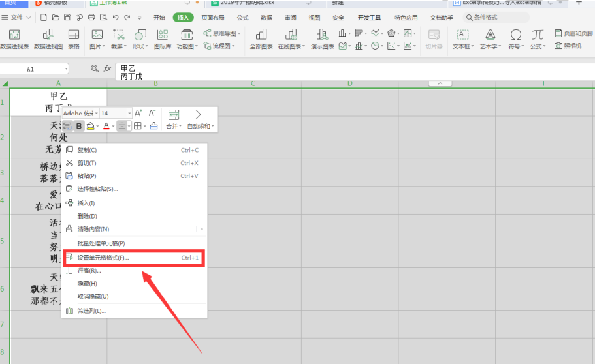
Task: Open the font name Adobe dropdown
Action: click(x=97, y=114)
